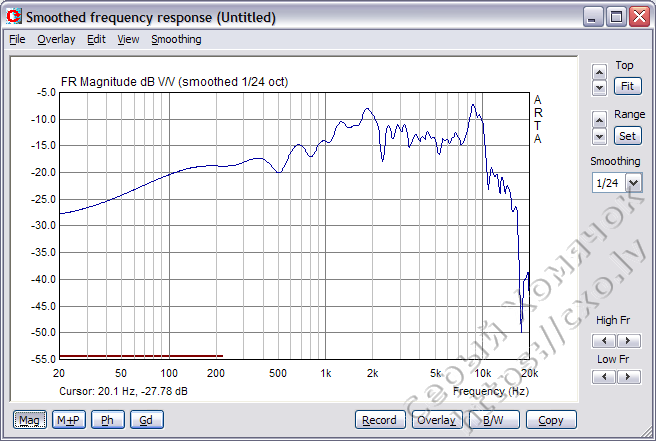Expand the Smoothing 1/24 dropdown

pyautogui.click(x=633, y=183)
